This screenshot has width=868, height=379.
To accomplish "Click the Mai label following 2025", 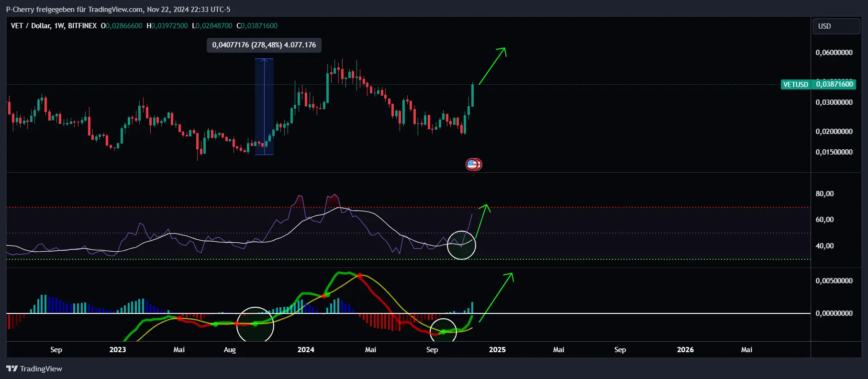I will tap(558, 350).
